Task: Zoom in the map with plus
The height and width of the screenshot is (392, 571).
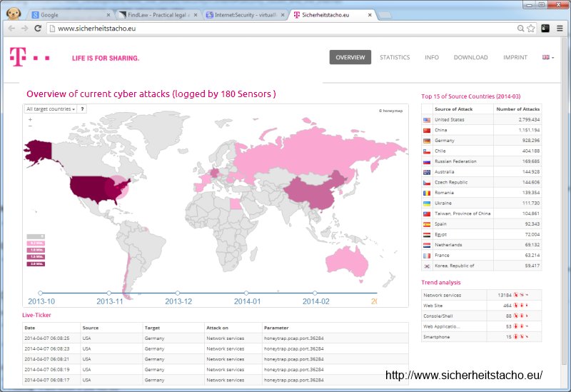Action: coord(30,119)
